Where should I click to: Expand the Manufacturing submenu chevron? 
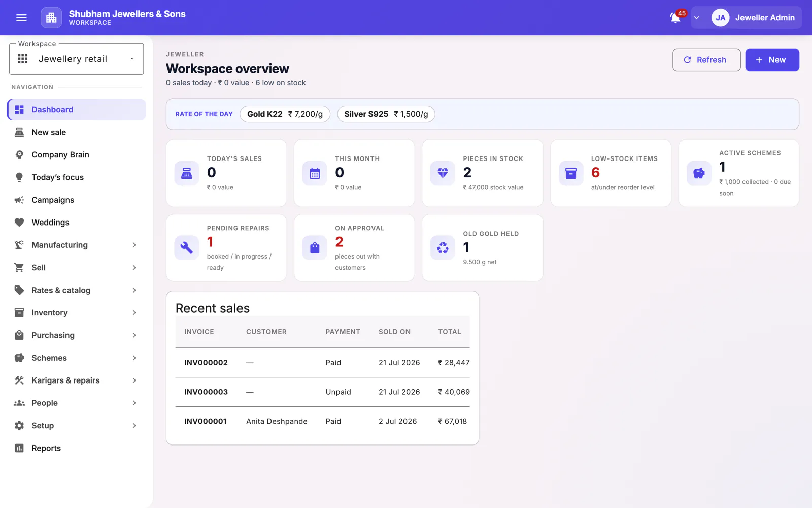134,245
